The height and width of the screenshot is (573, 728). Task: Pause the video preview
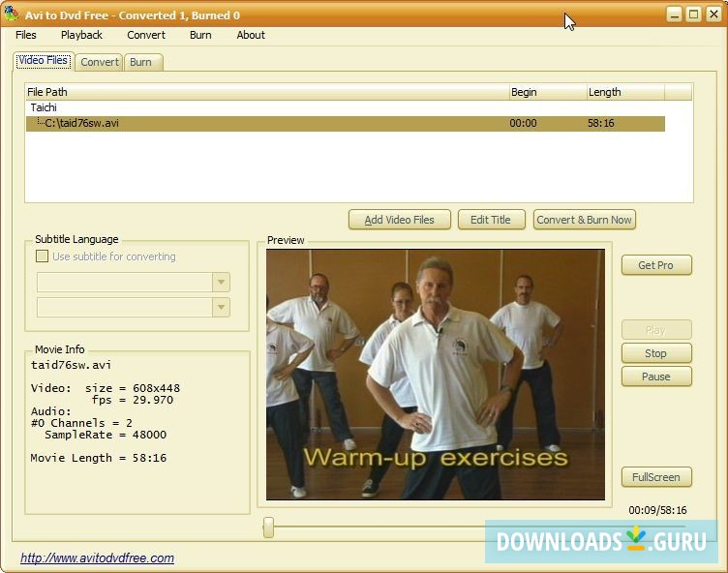tap(656, 377)
